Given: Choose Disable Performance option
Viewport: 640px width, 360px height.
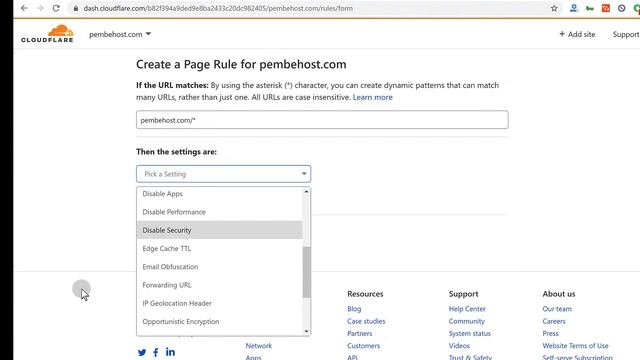Looking at the screenshot, I should (220, 212).
